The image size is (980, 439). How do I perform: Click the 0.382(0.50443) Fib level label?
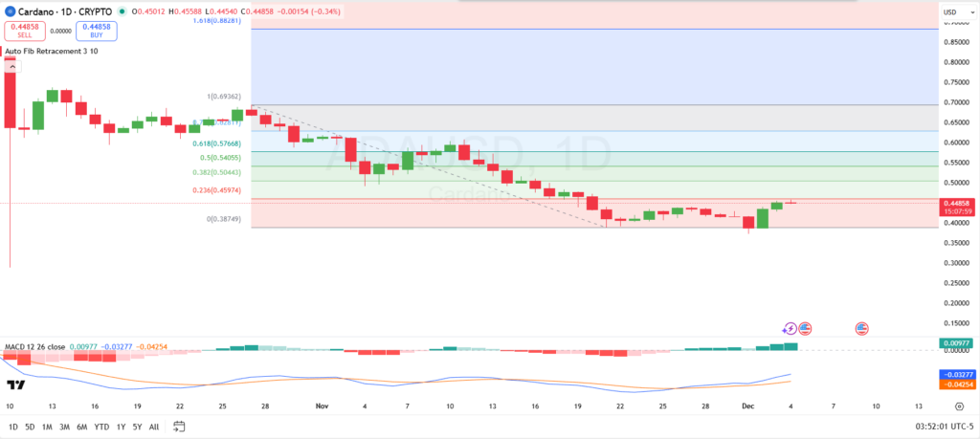click(x=217, y=172)
